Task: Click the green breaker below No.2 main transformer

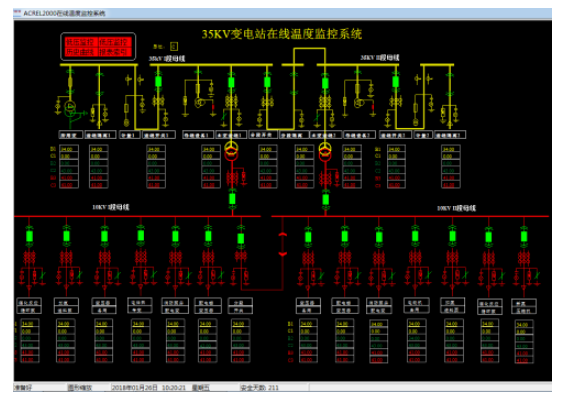Action: pos(326,199)
